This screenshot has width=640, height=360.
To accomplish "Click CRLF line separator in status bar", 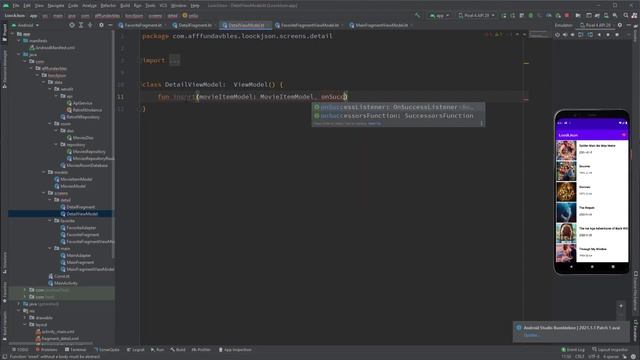I will (x=579, y=357).
